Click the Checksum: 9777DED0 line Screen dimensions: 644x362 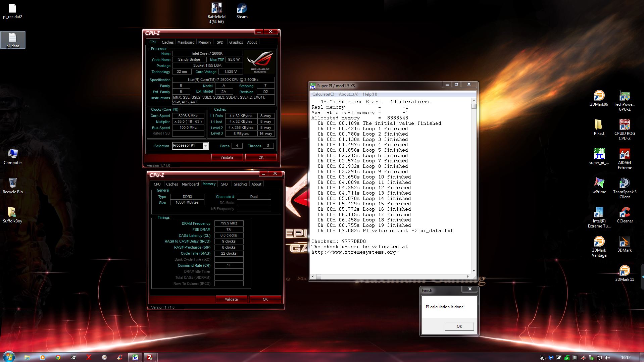(339, 241)
